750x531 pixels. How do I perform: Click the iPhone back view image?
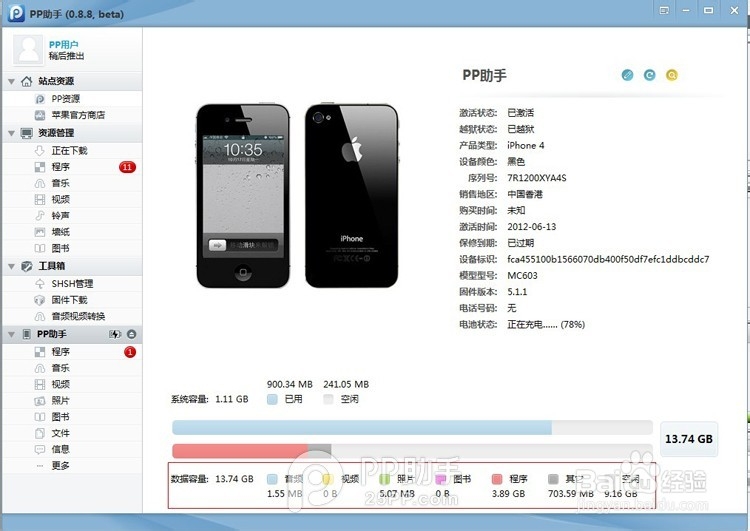[x=352, y=196]
